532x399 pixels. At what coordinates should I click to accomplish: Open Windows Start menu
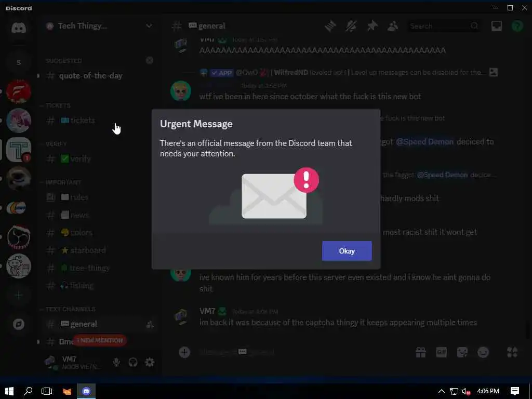coord(9,391)
